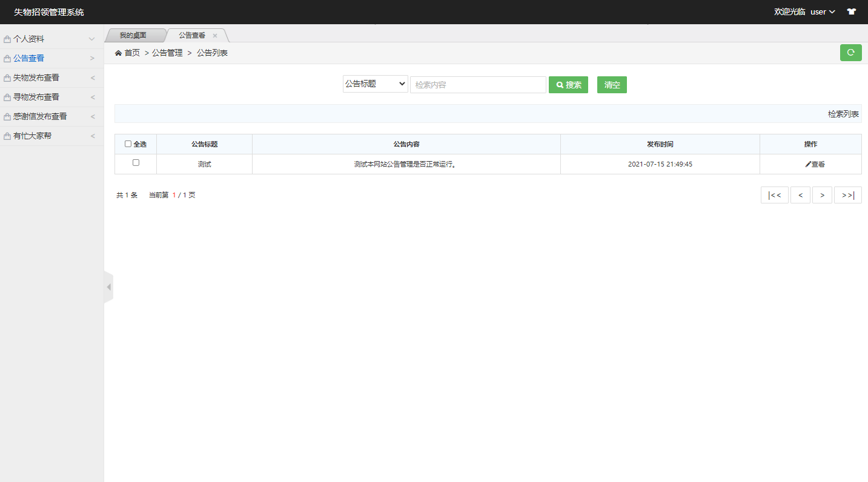Click the pencil 查看 icon in table row
868x482 pixels.
click(808, 164)
